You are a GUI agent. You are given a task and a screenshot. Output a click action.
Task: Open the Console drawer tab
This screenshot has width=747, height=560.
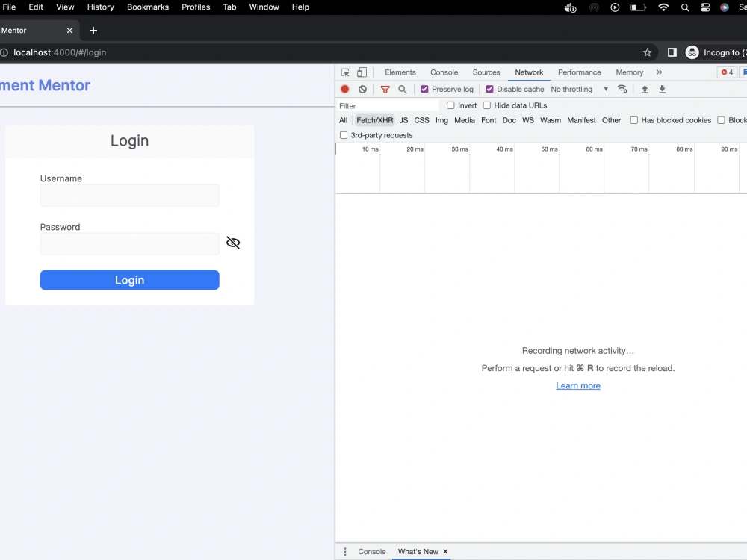tap(371, 552)
